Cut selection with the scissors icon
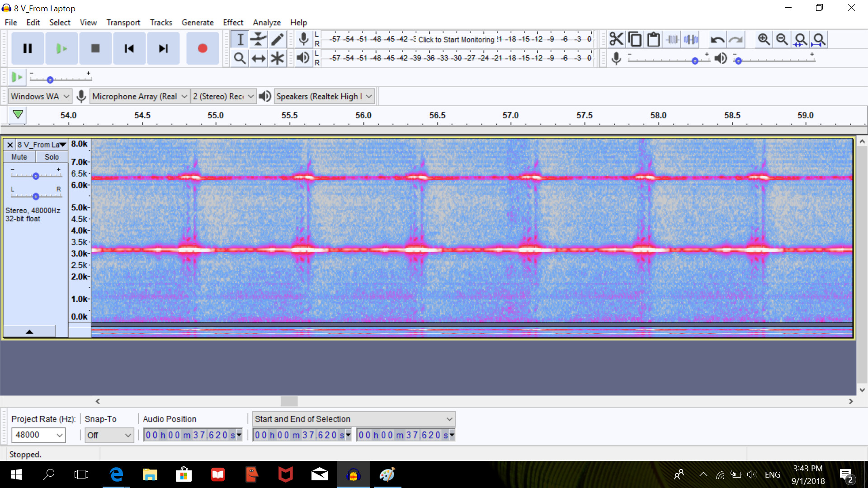Screen dimensions: 868x488 point(616,39)
